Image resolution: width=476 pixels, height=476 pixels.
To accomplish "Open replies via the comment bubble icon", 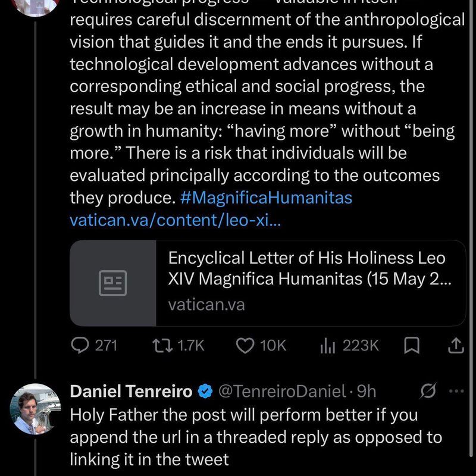I will point(80,346).
